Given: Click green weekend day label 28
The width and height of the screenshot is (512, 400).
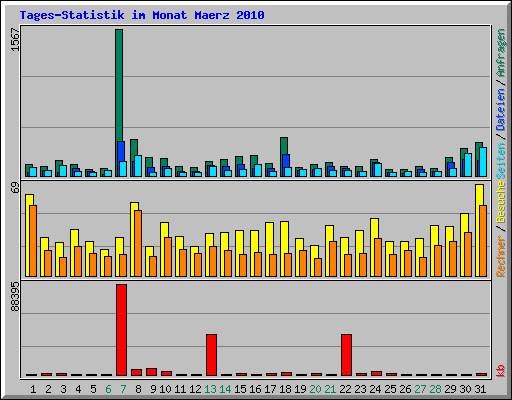Looking at the screenshot, I should pyautogui.click(x=435, y=389).
